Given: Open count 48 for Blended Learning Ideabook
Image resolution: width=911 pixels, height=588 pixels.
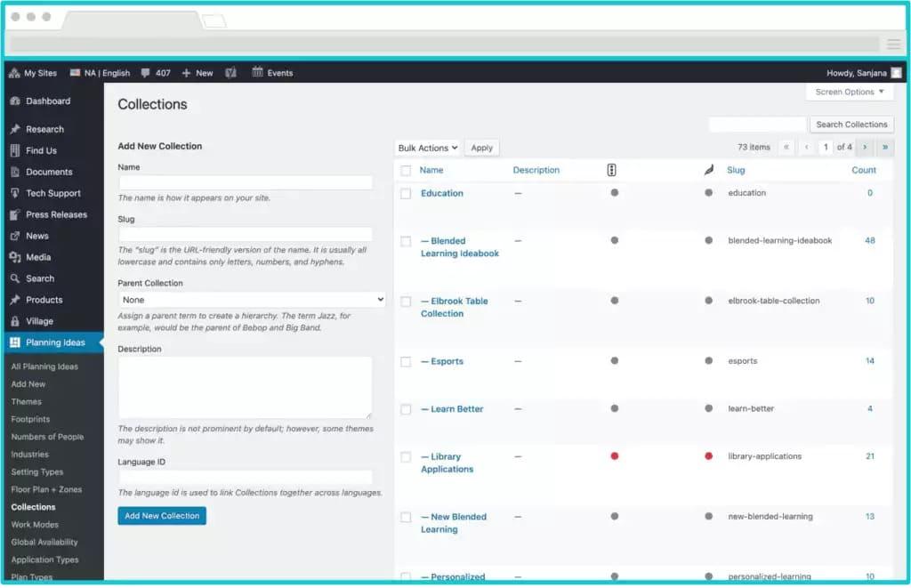Looking at the screenshot, I should (870, 240).
